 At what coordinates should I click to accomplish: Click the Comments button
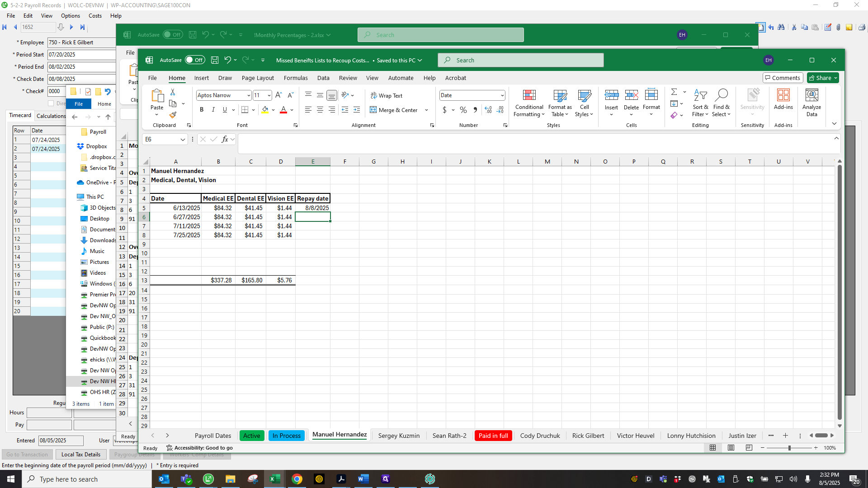coord(783,78)
